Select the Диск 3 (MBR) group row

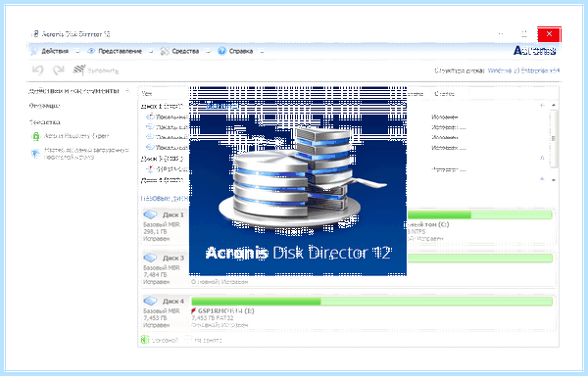344,159
